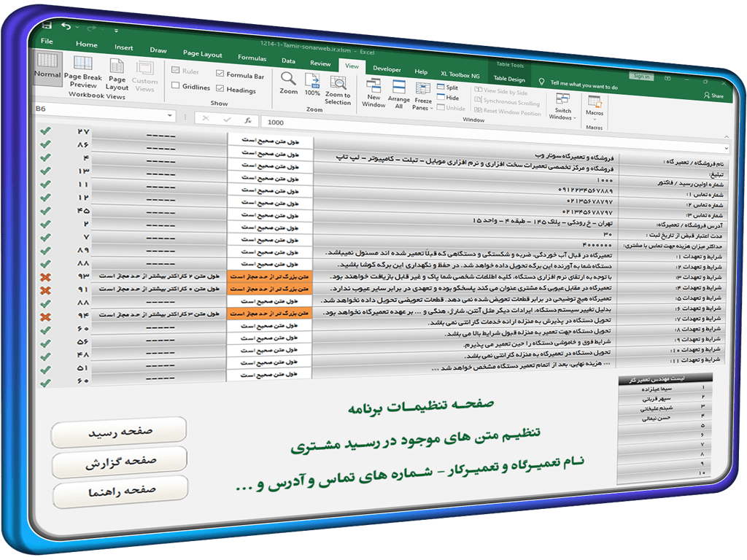Expand the Name Box dropdown arrow

coord(169,116)
